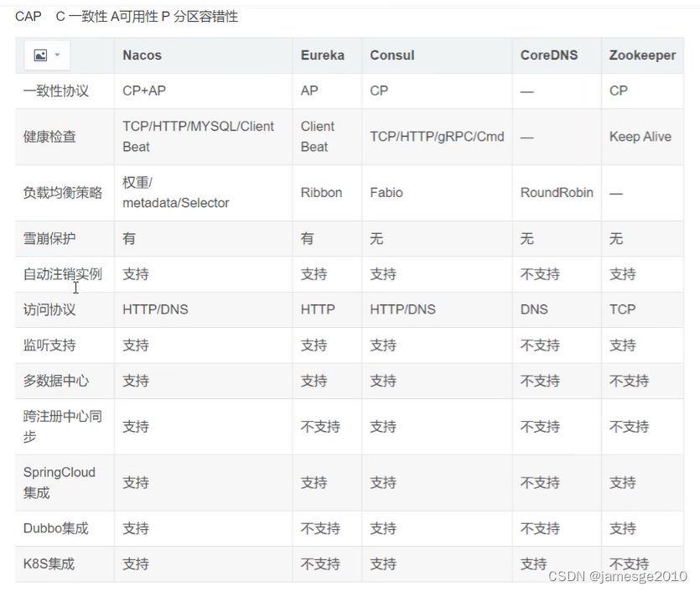700x592 pixels.
Task: Click the SpringCloud集成 row label
Action: click(x=60, y=483)
